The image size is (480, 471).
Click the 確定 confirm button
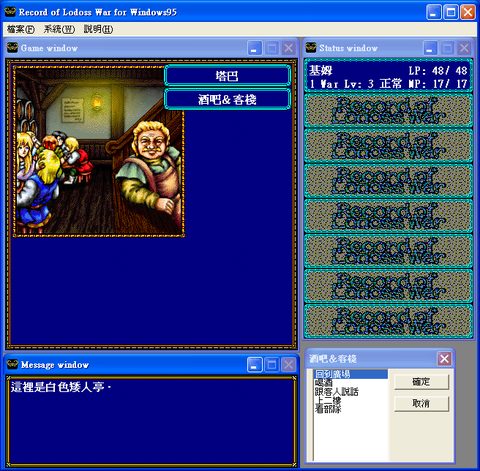(421, 382)
